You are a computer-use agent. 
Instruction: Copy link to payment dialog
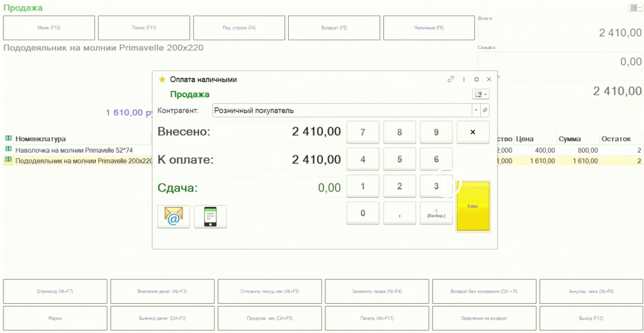(451, 79)
